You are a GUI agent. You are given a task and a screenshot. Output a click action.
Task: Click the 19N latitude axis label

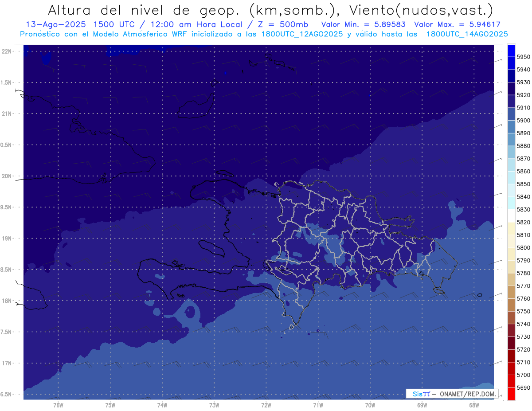pyautogui.click(x=7, y=239)
